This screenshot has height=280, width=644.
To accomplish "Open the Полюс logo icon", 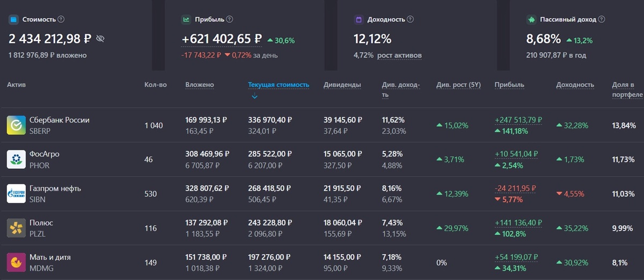I will coord(16,228).
